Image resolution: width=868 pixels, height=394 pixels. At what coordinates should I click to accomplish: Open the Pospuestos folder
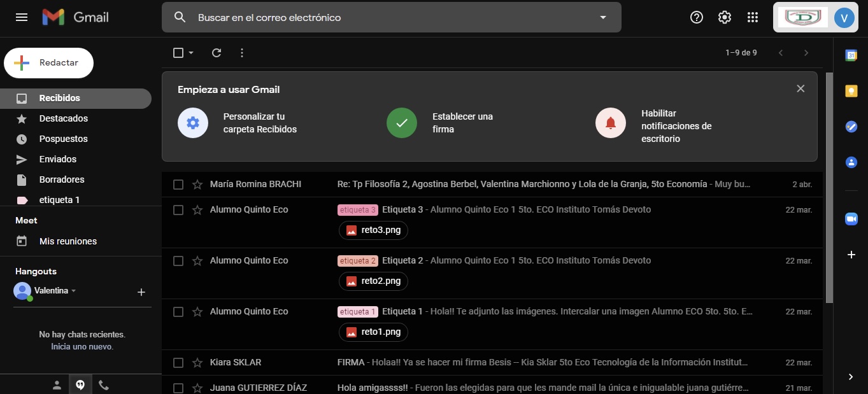[76, 139]
